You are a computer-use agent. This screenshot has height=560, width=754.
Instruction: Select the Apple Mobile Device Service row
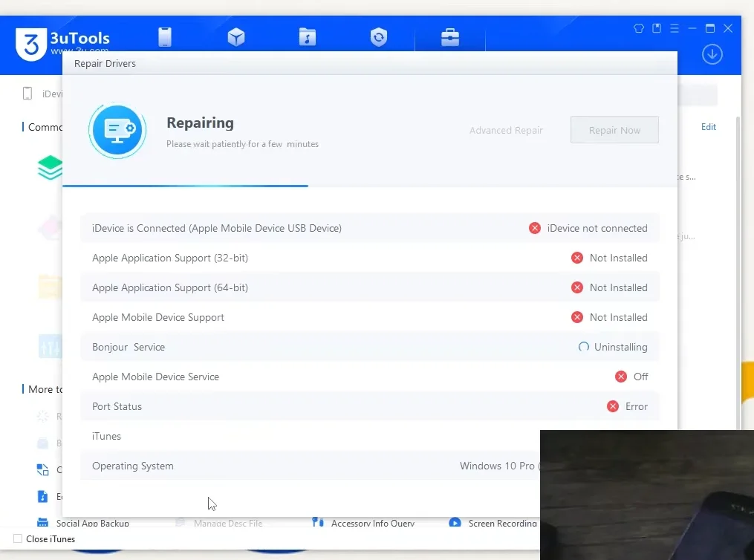click(370, 377)
